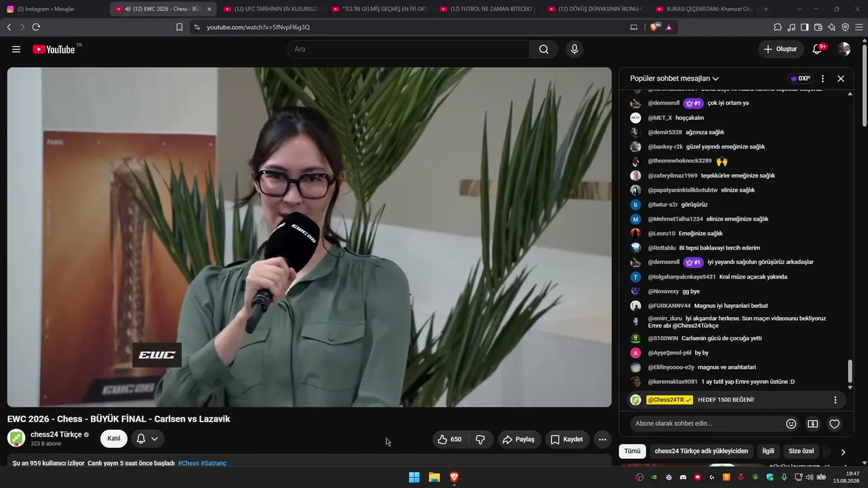Screen dimensions: 868x488
Task: Select the Size özel filter chip
Action: [x=801, y=451]
